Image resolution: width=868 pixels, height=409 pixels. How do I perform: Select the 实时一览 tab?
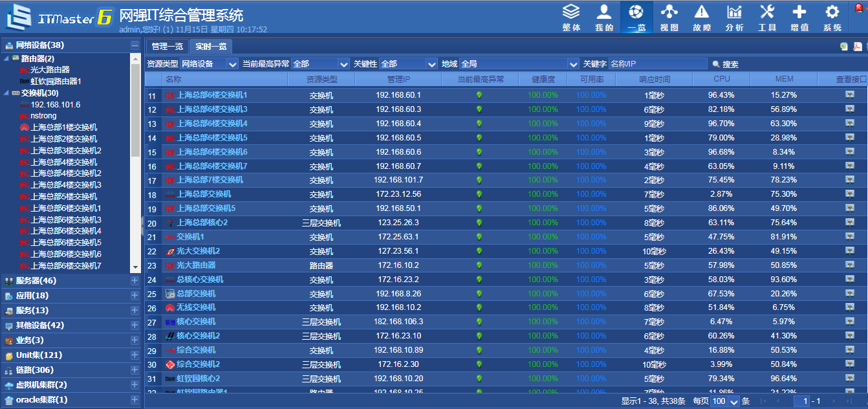click(x=212, y=46)
